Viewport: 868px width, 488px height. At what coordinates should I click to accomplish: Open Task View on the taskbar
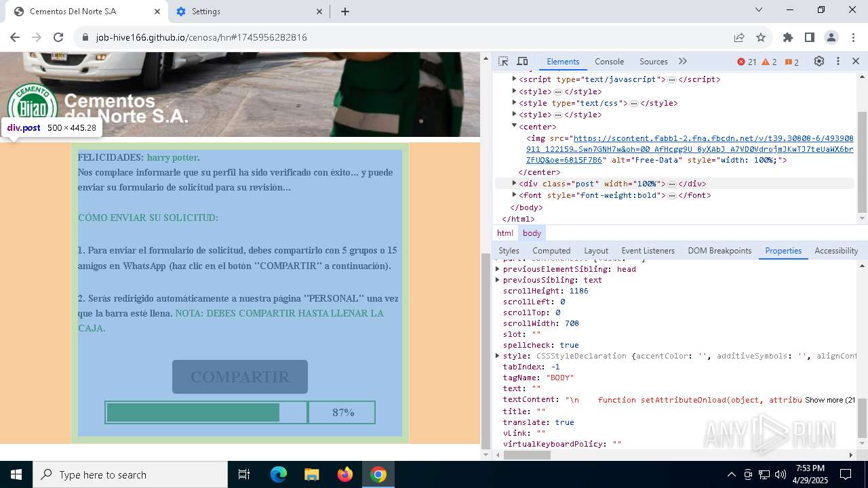244,474
